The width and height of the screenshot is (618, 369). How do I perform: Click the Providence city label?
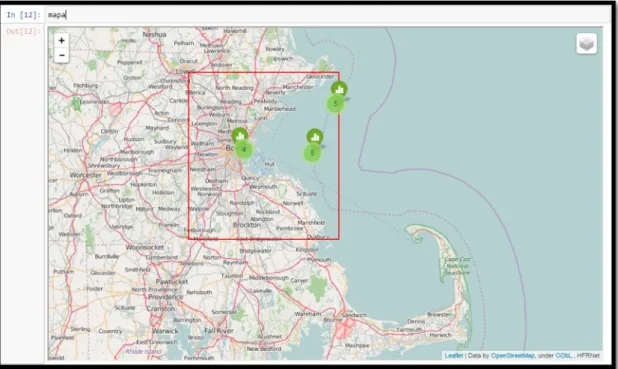pyautogui.click(x=166, y=297)
